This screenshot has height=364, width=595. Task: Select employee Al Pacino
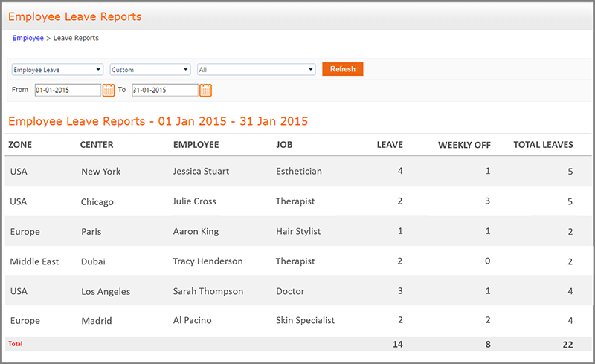[x=192, y=320]
